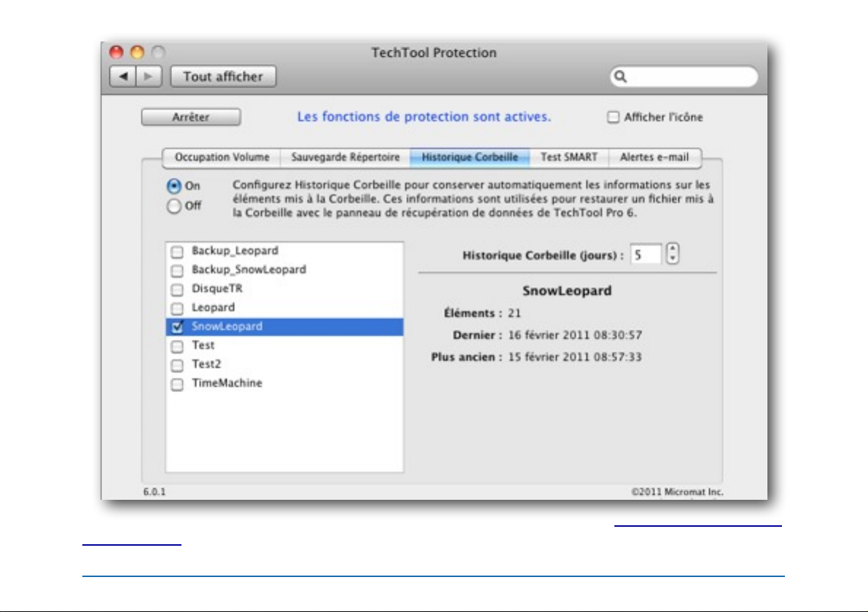Open the Occupation Volume tab
Image resolution: width=868 pixels, height=612 pixels.
point(222,157)
